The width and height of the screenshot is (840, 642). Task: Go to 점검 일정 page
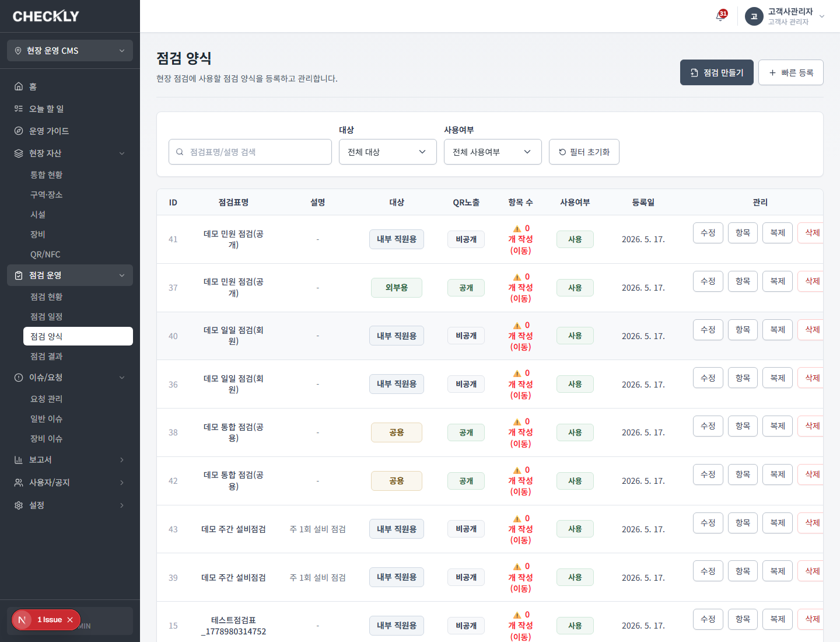78,317
